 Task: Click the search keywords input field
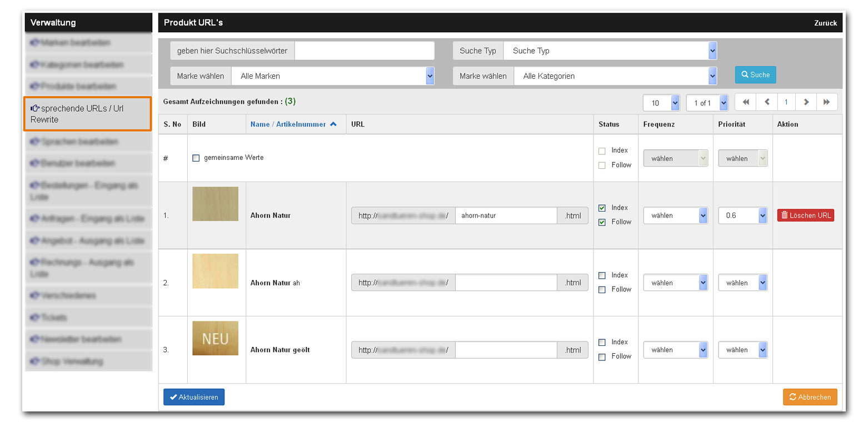(x=364, y=51)
